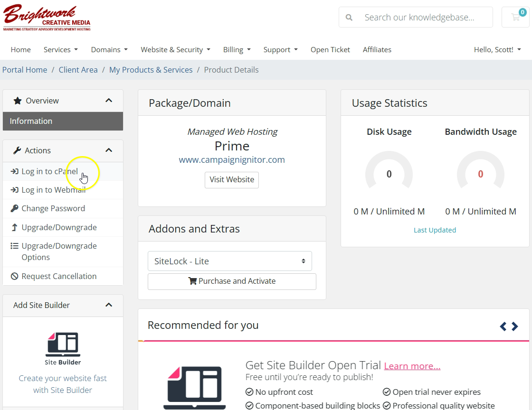532x410 pixels.
Task: Click the Upgrade/Downgrade up-arrow icon
Action: tap(14, 227)
